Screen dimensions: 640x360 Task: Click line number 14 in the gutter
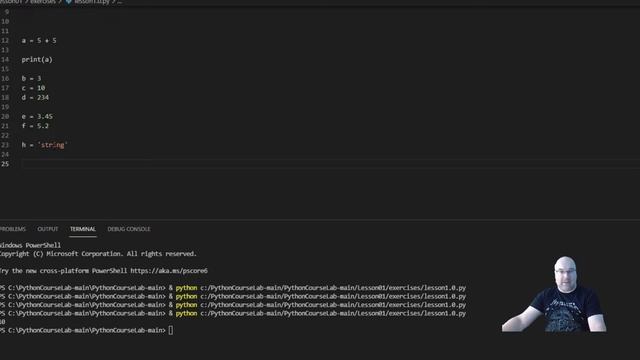click(5, 60)
